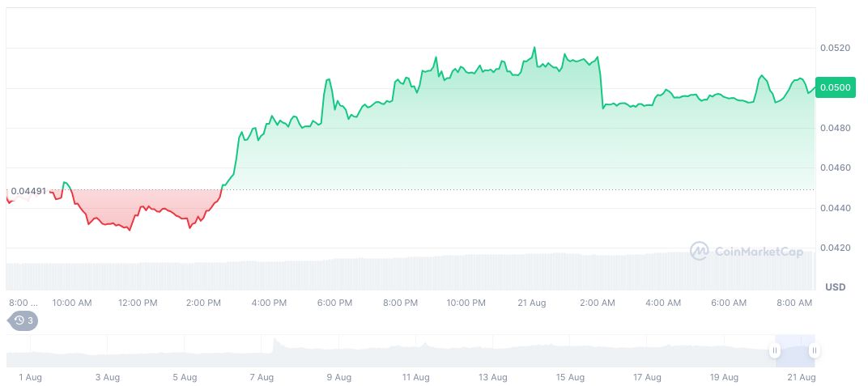The width and height of the screenshot is (868, 386).
Task: Click the 0.0520 price axis label
Action: click(x=835, y=49)
